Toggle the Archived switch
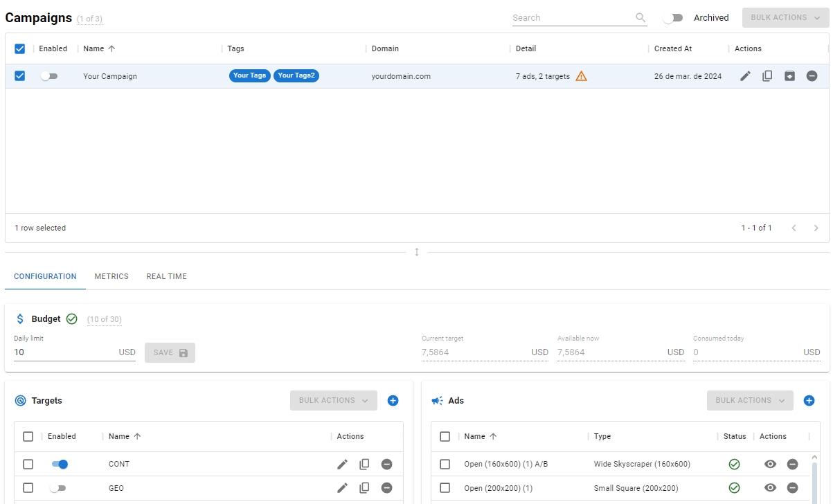This screenshot has height=504, width=833. tap(672, 18)
